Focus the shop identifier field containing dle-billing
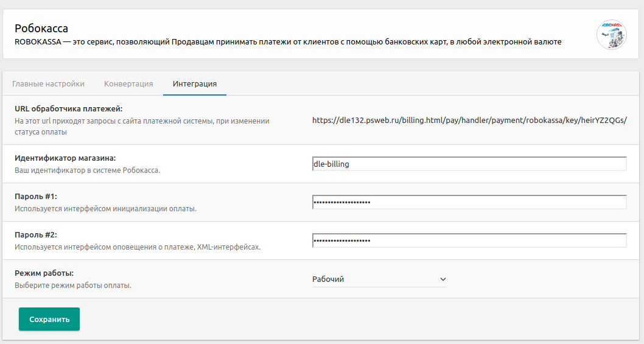This screenshot has height=344, width=644. [x=469, y=164]
